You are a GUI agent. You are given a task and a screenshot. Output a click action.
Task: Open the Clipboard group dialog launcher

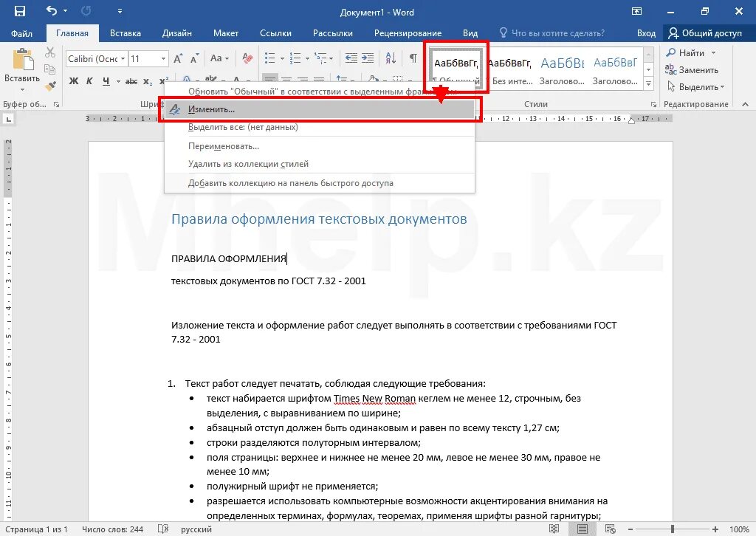(x=56, y=104)
